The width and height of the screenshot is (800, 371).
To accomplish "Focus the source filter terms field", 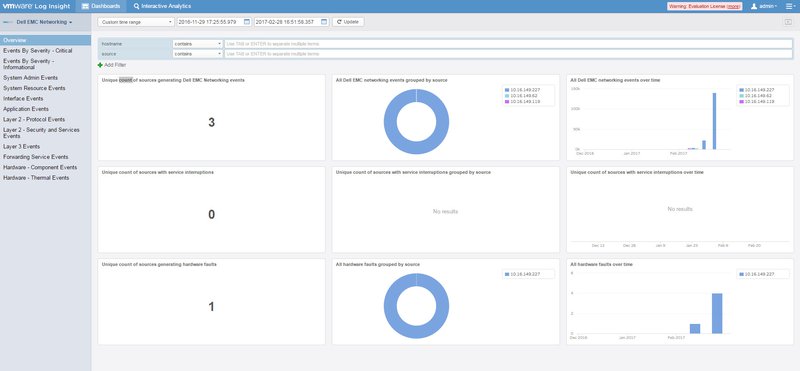I will [x=508, y=54].
